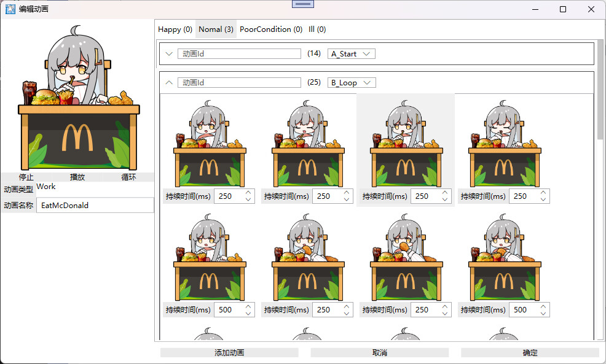This screenshot has height=364, width=606.
Task: Increase the duration of the sixth B_Loop frame
Action: pyautogui.click(x=347, y=306)
